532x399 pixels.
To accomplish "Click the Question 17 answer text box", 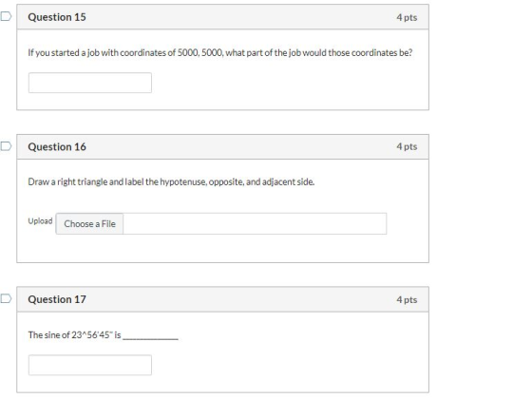I will point(90,365).
